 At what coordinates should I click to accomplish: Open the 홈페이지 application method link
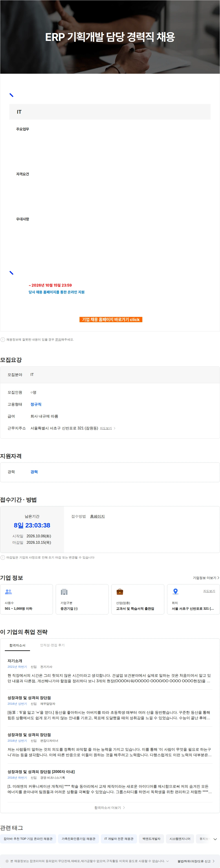(97, 516)
